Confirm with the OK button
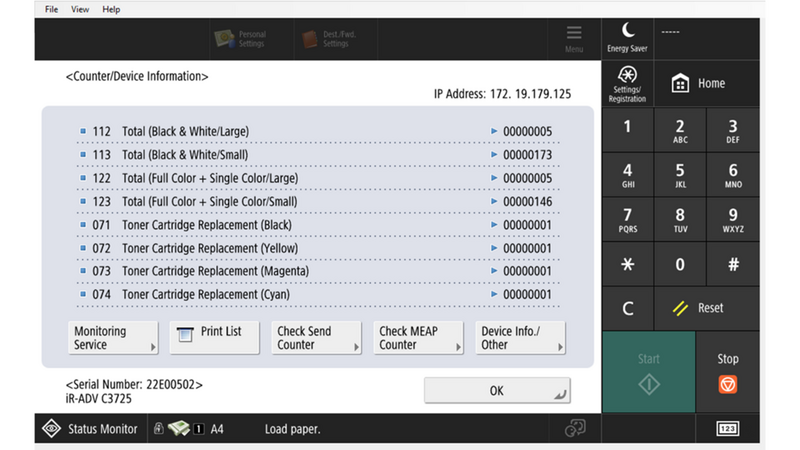The width and height of the screenshot is (800, 450). pos(497,391)
